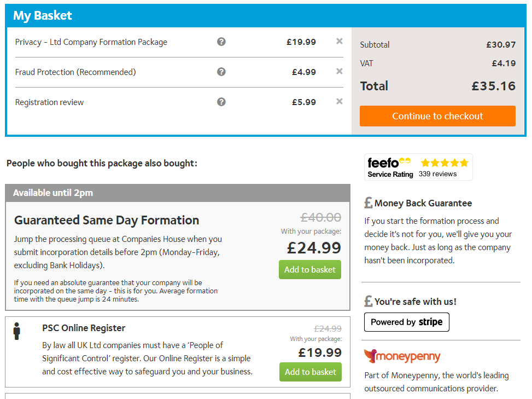Click the Money Back Guarantee pound icon
Viewport: 532px width, 399px height.
tap(369, 203)
